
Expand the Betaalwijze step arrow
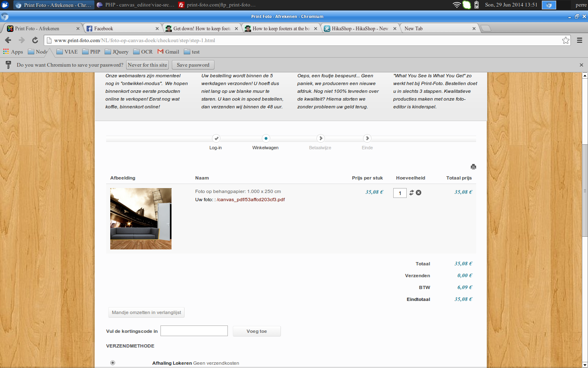click(321, 138)
